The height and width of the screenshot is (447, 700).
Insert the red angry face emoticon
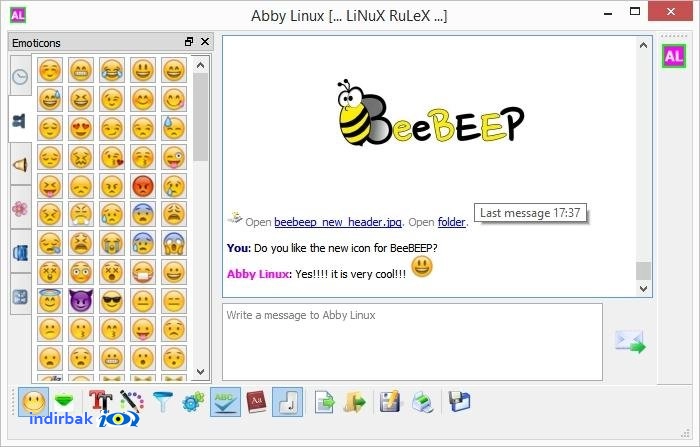143,186
